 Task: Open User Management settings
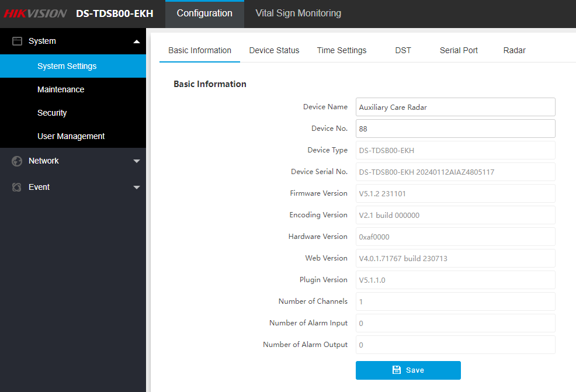(71, 136)
